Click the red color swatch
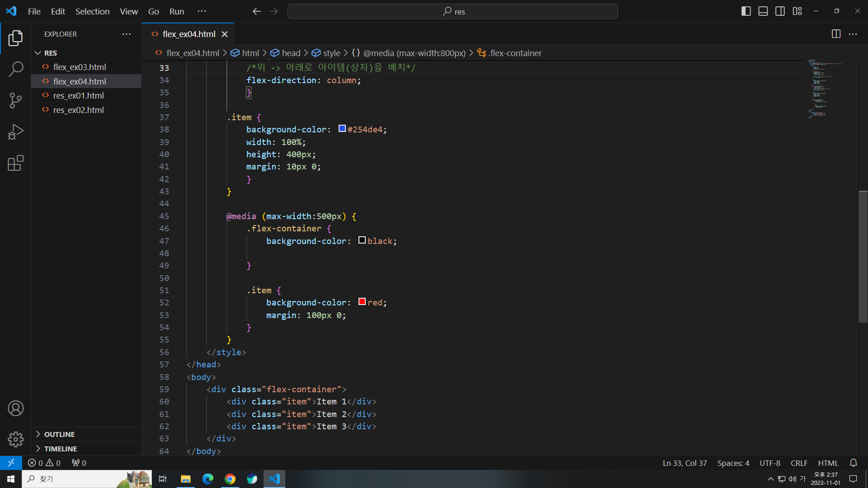 tap(362, 302)
